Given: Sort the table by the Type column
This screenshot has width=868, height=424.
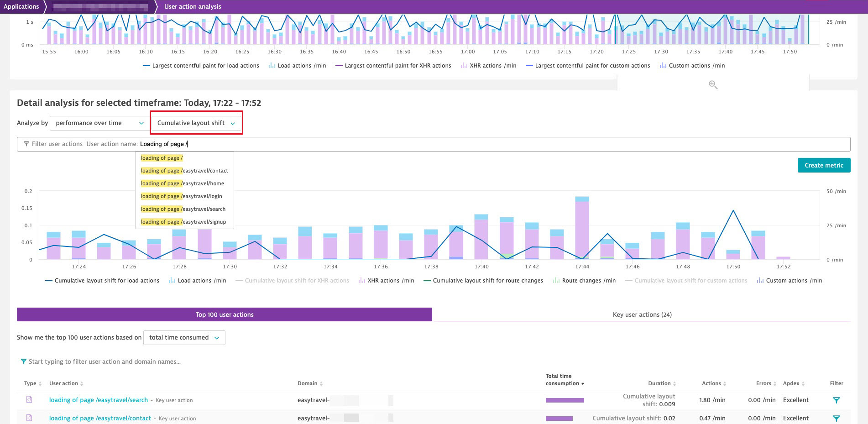Looking at the screenshot, I should point(33,383).
